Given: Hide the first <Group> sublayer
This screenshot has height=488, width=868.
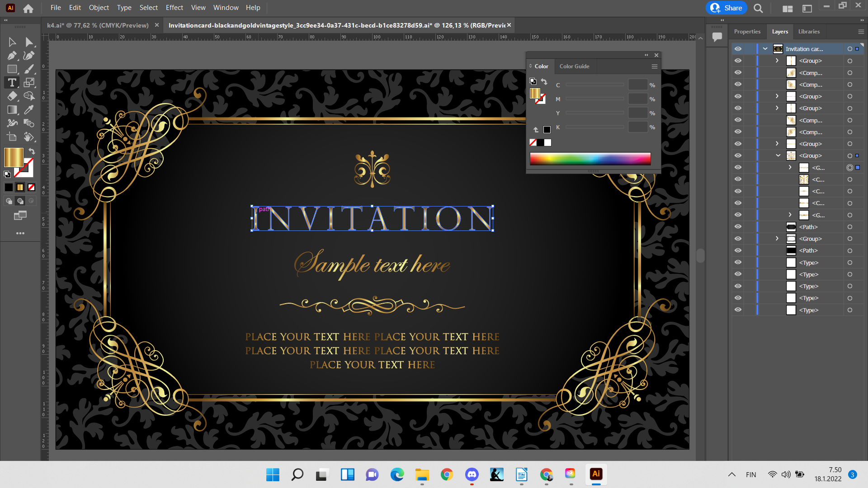Looking at the screenshot, I should pyautogui.click(x=738, y=61).
